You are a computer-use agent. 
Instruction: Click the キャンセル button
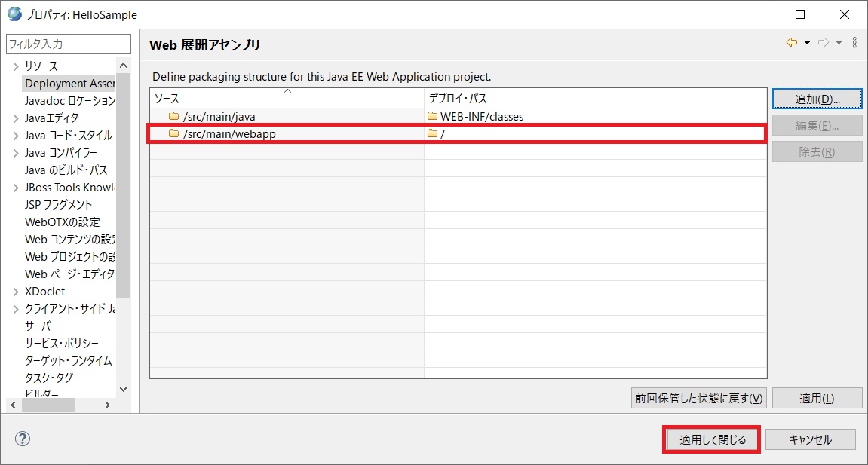(x=811, y=439)
